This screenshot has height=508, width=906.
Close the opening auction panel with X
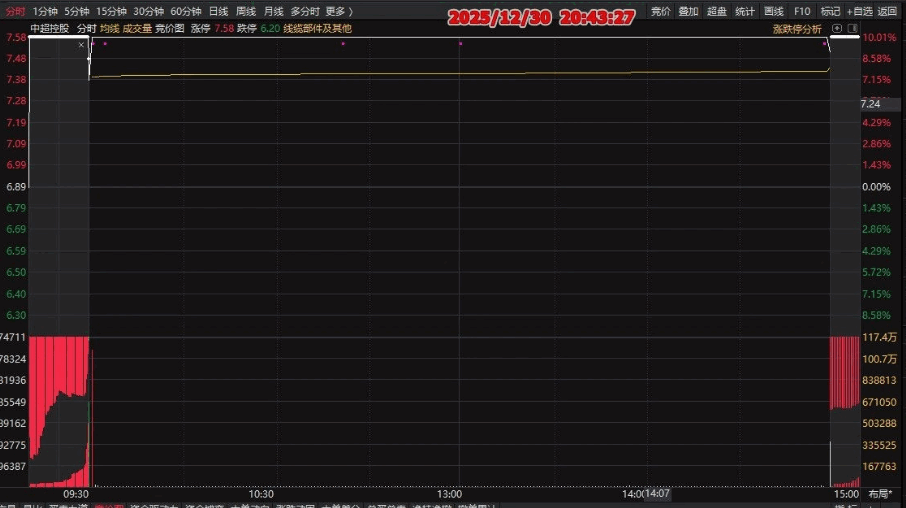(x=81, y=45)
